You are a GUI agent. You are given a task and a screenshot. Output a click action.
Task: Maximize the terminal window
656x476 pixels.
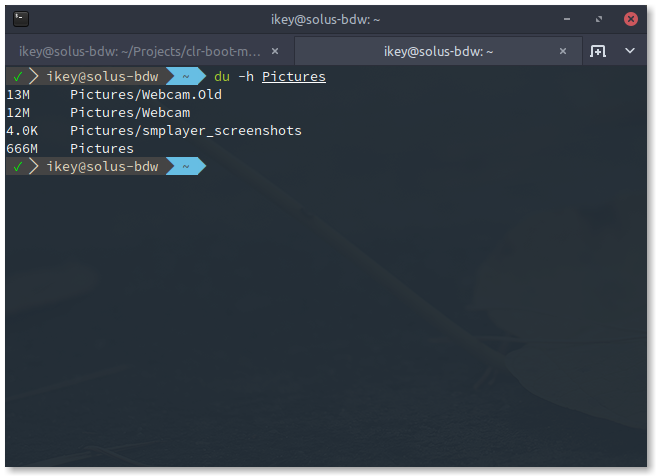tap(599, 19)
